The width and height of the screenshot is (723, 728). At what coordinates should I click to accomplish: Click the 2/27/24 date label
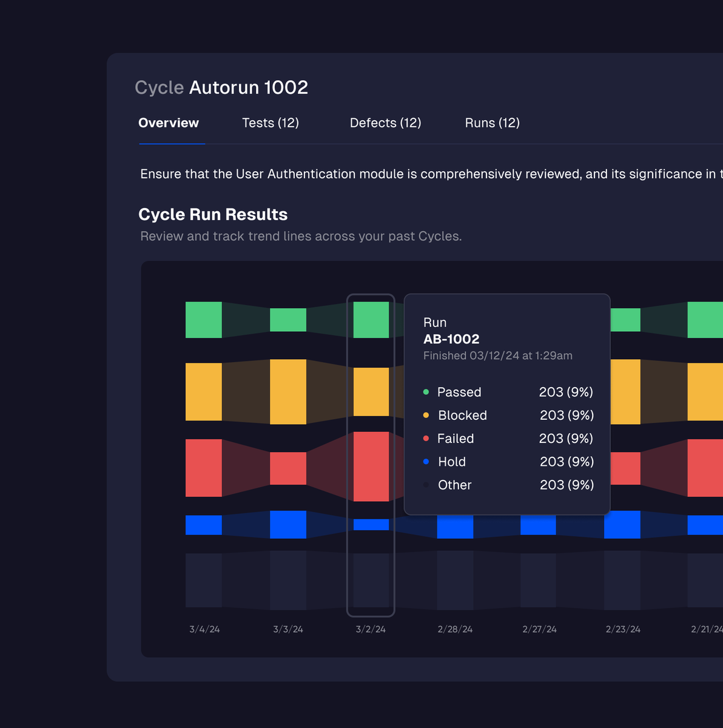click(x=539, y=629)
